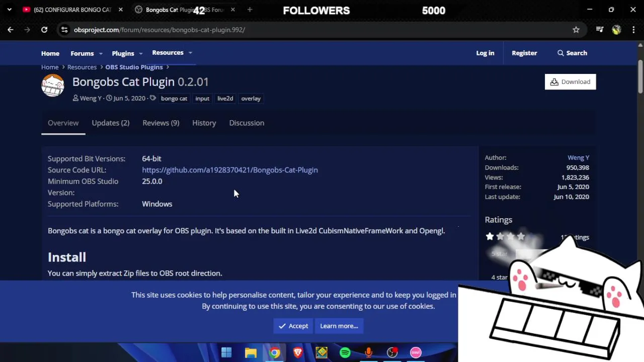Click the Resources breadcrumb link
Viewport: 644px width, 362px height.
(x=82, y=67)
